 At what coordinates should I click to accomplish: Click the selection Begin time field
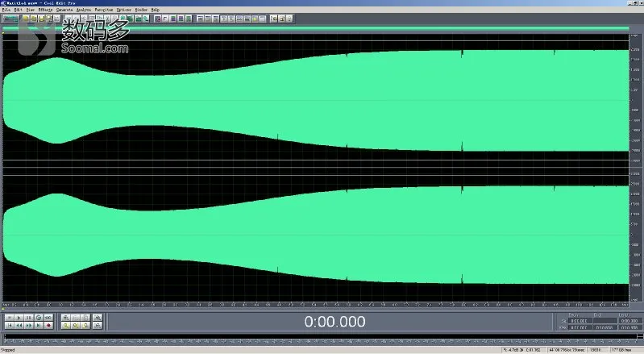580,321
